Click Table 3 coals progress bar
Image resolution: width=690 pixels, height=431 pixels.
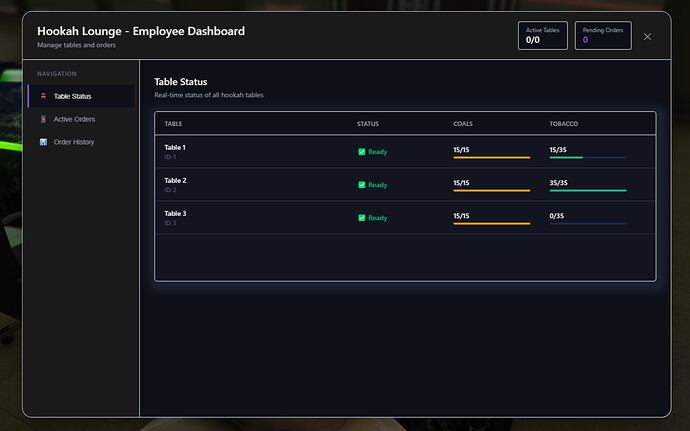[x=492, y=223]
